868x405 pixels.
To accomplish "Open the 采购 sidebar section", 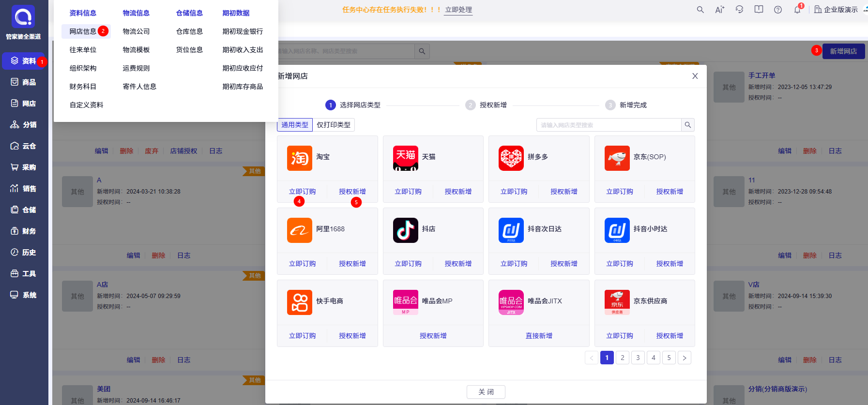I will pos(23,167).
